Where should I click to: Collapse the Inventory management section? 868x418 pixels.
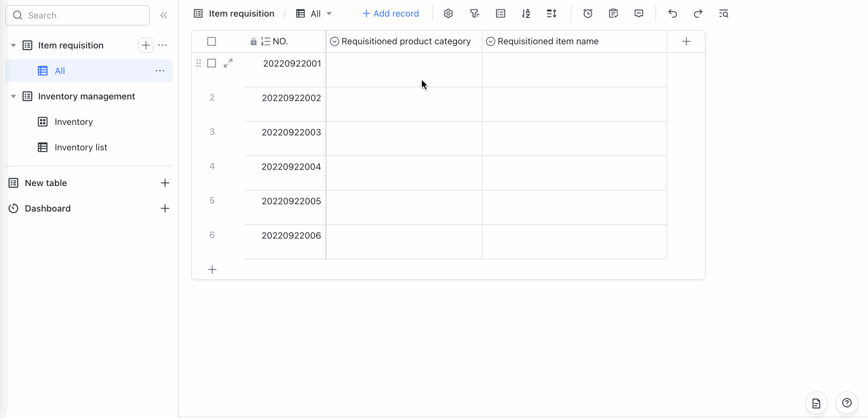pos(13,96)
